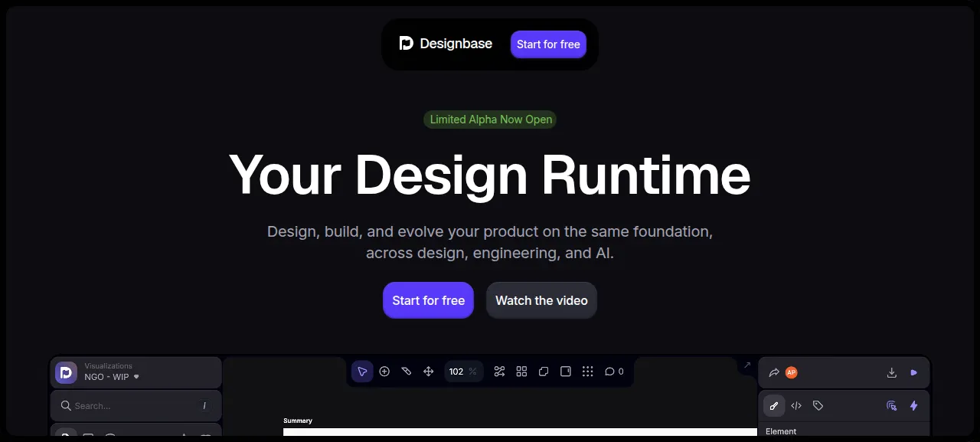Toggle the side panel layout icon

coord(566,372)
